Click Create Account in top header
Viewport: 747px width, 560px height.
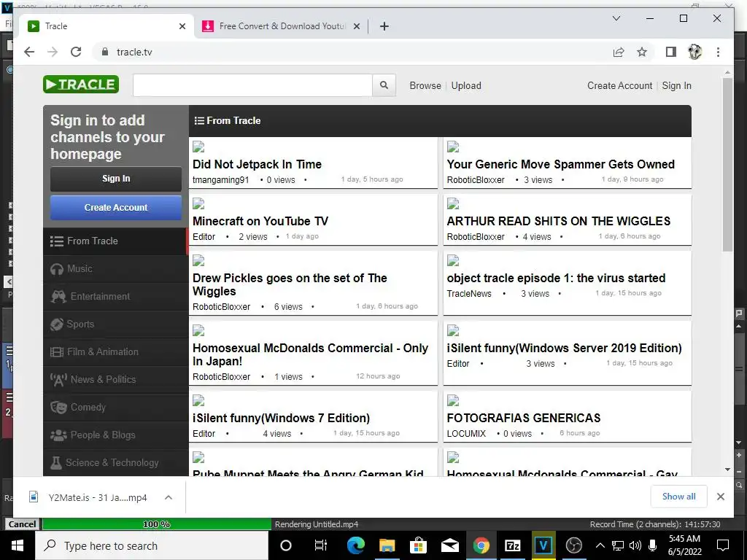click(619, 86)
